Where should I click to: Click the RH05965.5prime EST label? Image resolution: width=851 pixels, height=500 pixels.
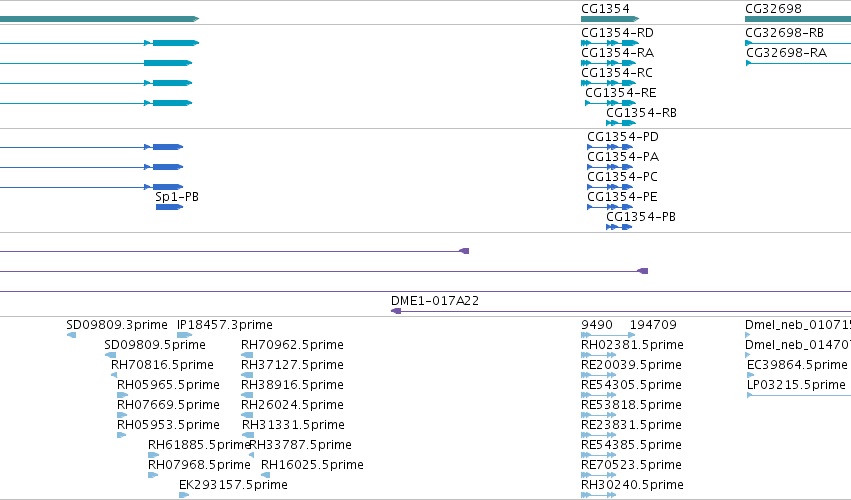168,385
